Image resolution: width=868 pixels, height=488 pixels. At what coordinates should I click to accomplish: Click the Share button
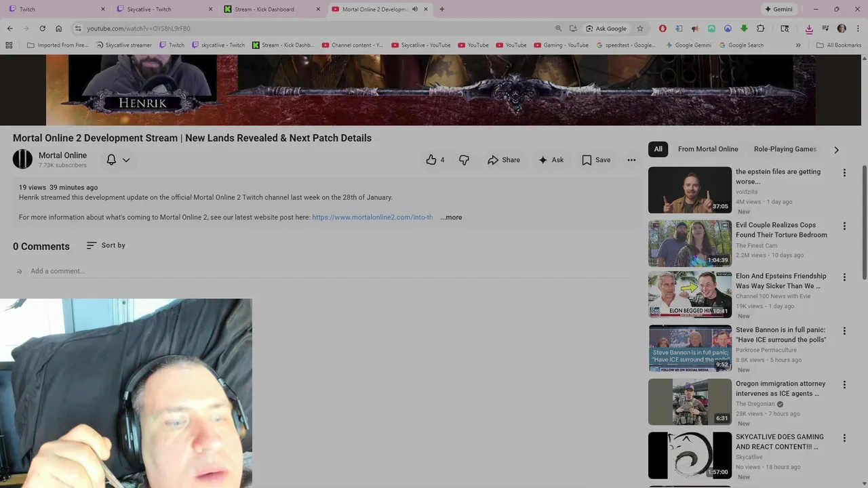(504, 160)
